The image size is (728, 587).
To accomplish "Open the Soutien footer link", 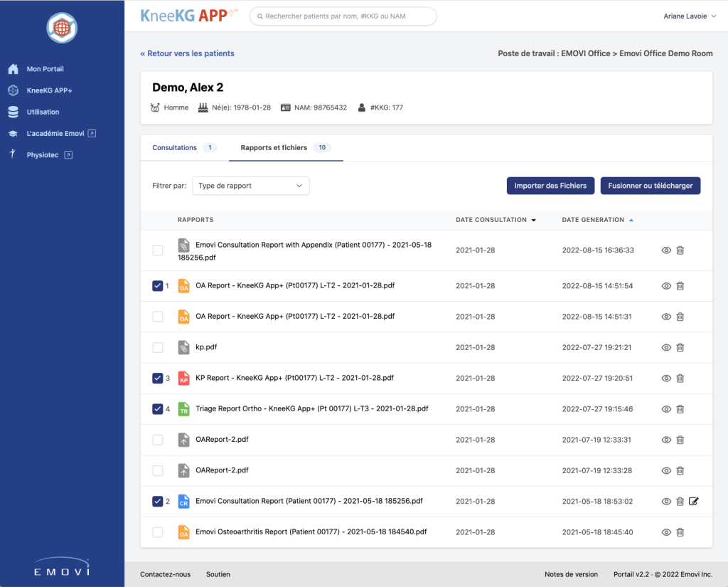I will [x=218, y=574].
